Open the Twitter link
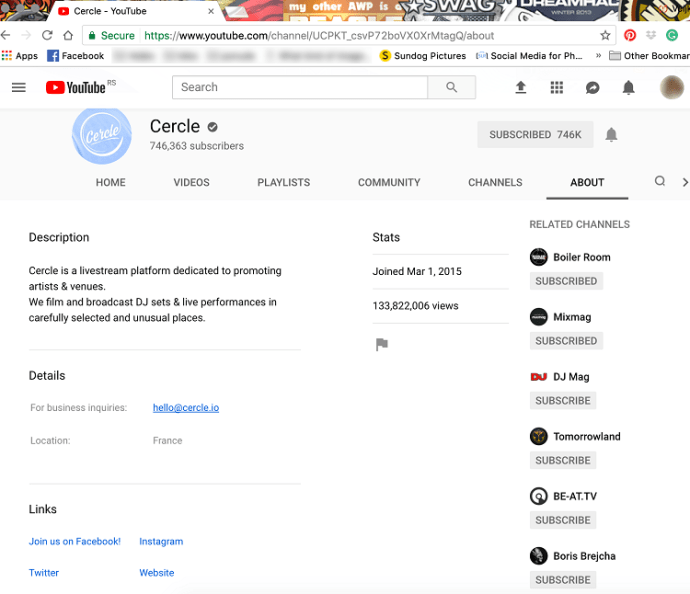This screenshot has width=690, height=594. pyautogui.click(x=44, y=573)
